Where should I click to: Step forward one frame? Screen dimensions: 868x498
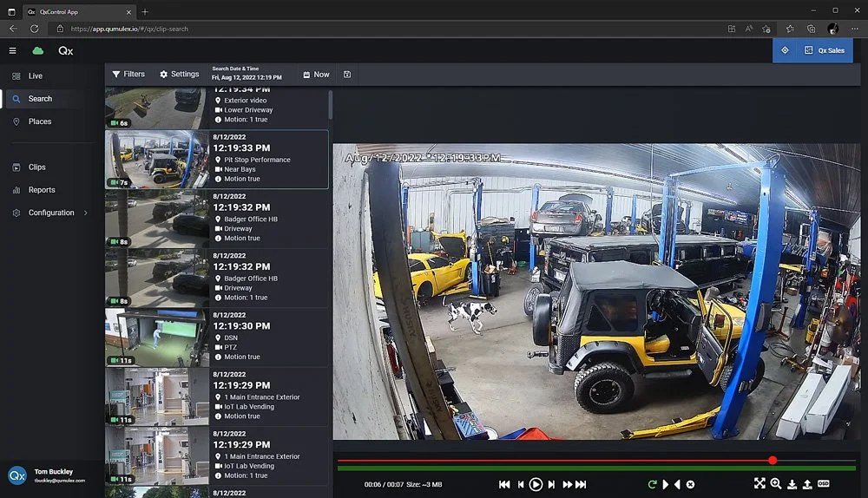(x=551, y=484)
